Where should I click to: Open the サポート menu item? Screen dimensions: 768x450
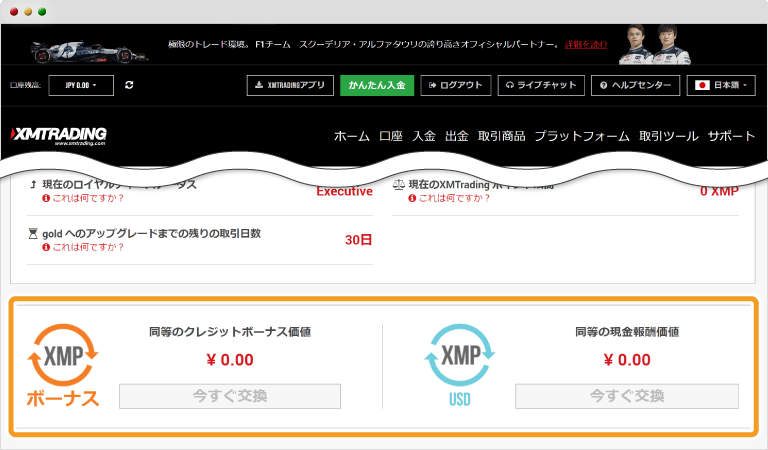[731, 136]
